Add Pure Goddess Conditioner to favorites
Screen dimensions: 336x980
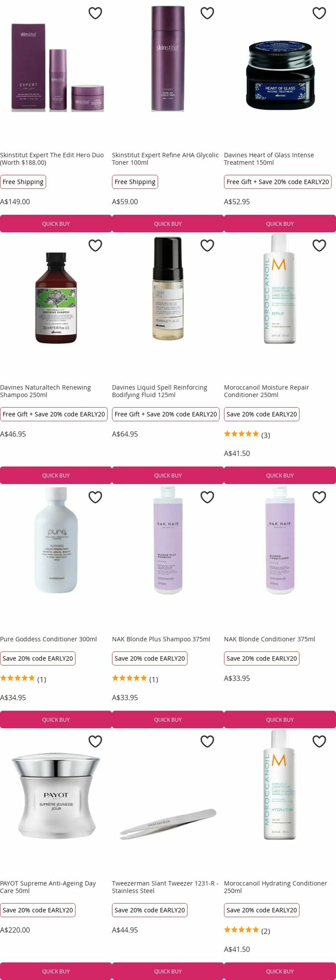click(95, 497)
